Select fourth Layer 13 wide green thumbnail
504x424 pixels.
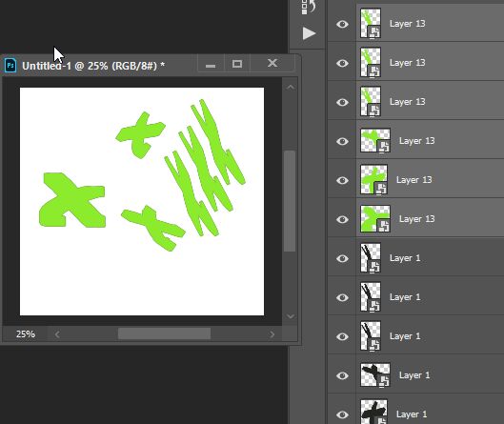pyautogui.click(x=375, y=140)
